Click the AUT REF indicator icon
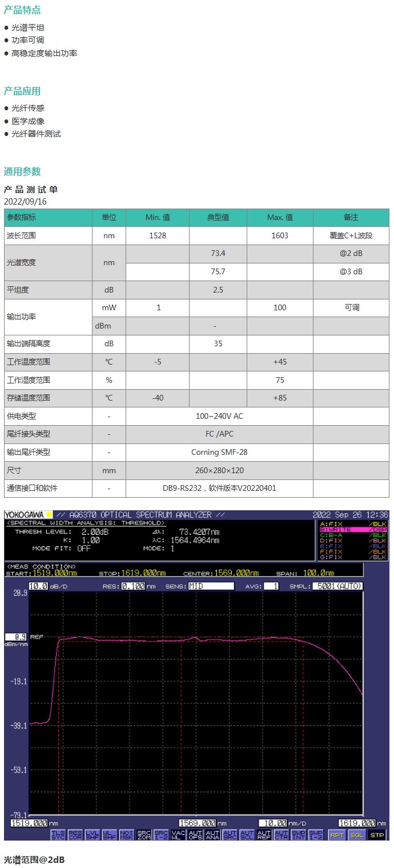This screenshot has width=394, height=868. pyautogui.click(x=264, y=834)
